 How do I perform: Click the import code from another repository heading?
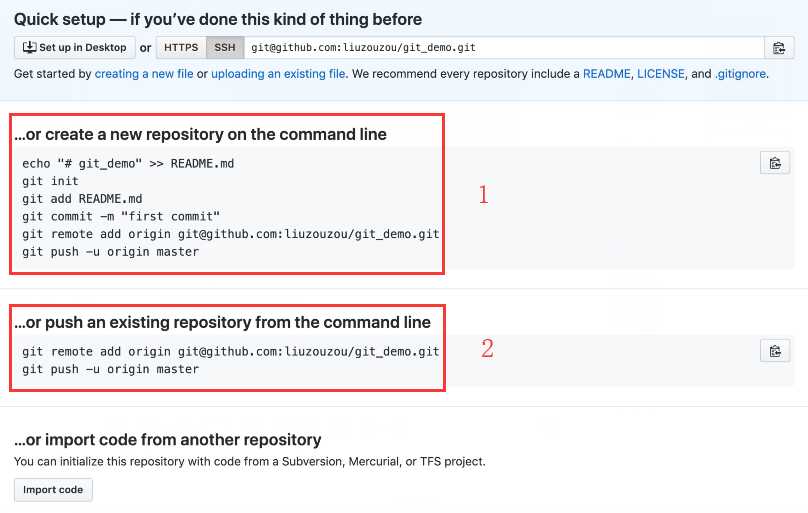pos(167,440)
